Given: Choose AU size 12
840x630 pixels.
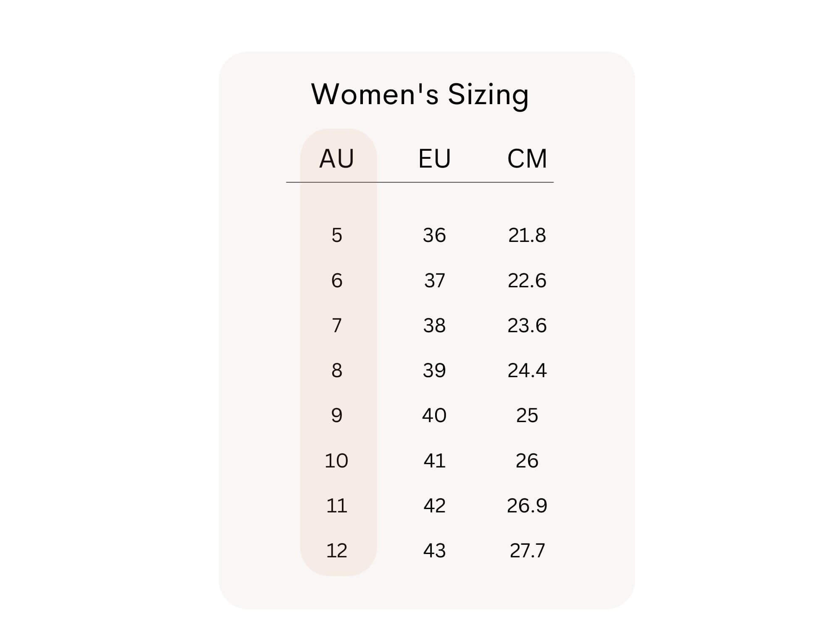Looking at the screenshot, I should [x=337, y=551].
